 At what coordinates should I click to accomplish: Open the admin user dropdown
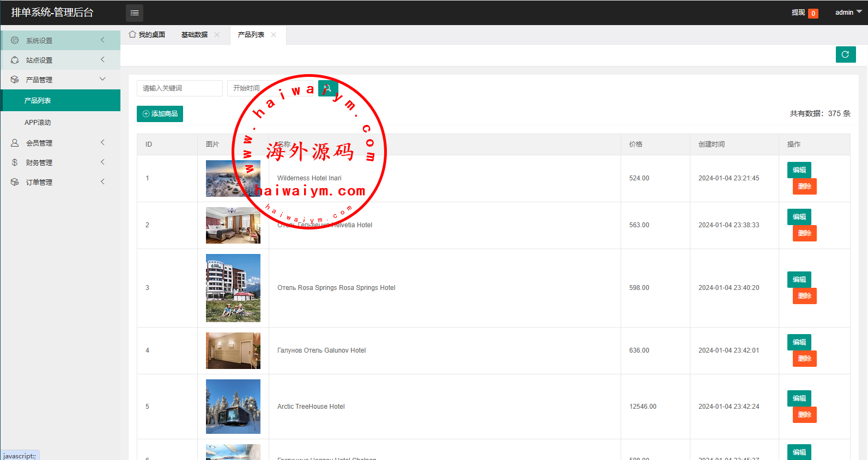pos(848,13)
